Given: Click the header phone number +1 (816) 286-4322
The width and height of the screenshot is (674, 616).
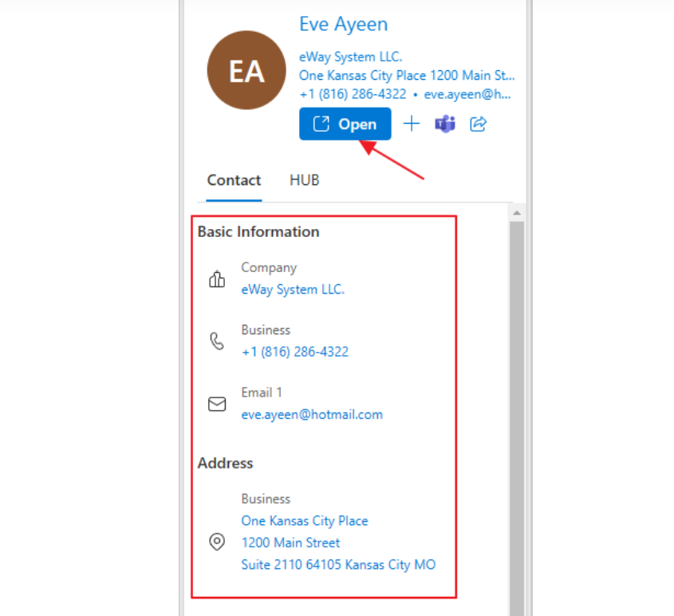Looking at the screenshot, I should 353,94.
